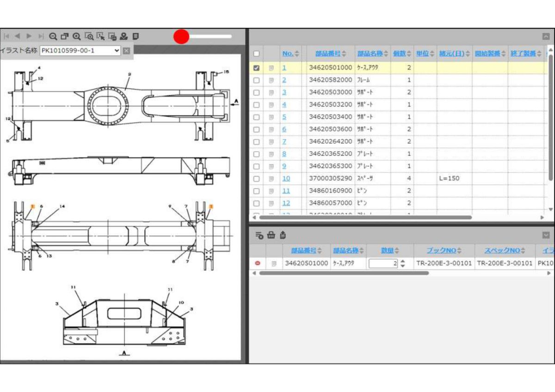Close the illustration name selector

126,50
